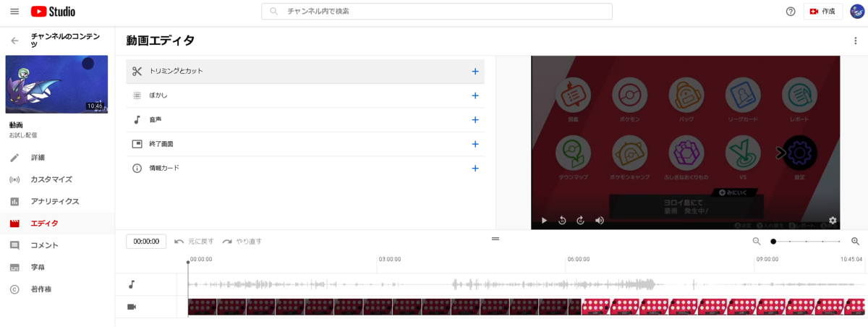
Task: Click the お試し配信 video title text
Action: 23,135
